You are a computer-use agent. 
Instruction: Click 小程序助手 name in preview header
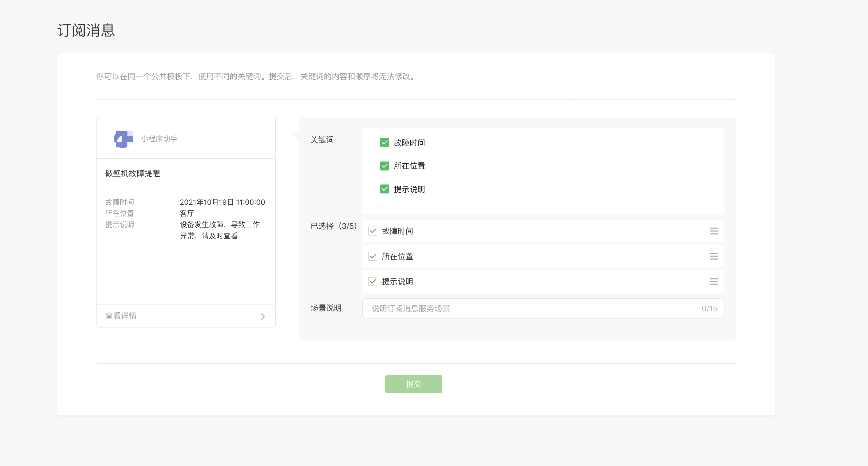(x=159, y=139)
